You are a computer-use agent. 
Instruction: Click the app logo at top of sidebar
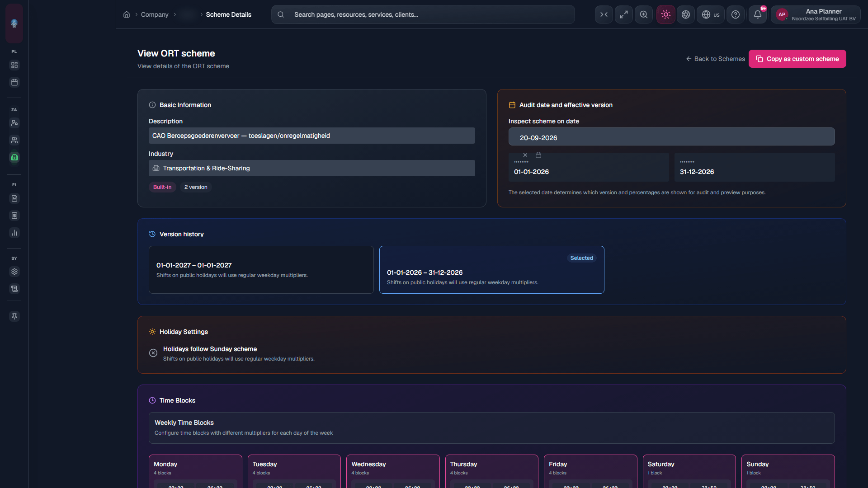pos(14,23)
